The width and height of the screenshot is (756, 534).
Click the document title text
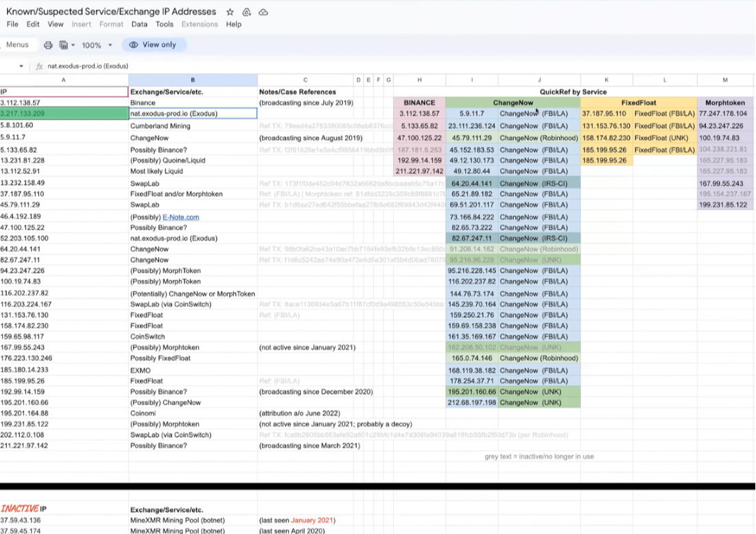(x=111, y=12)
